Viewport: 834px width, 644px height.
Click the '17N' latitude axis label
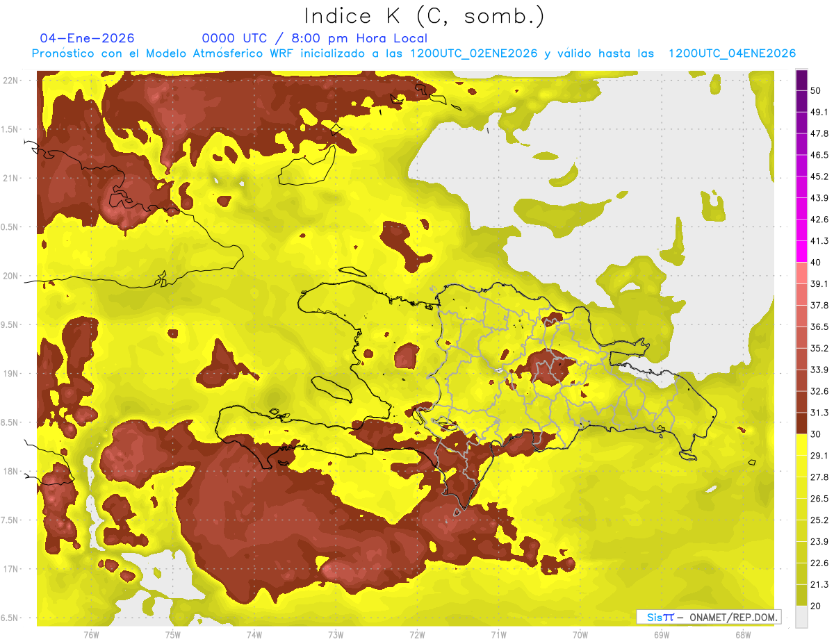point(12,569)
